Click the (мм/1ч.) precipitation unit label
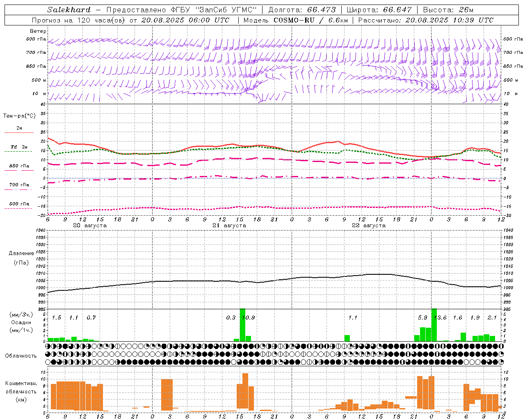525x420 pixels. [21, 330]
